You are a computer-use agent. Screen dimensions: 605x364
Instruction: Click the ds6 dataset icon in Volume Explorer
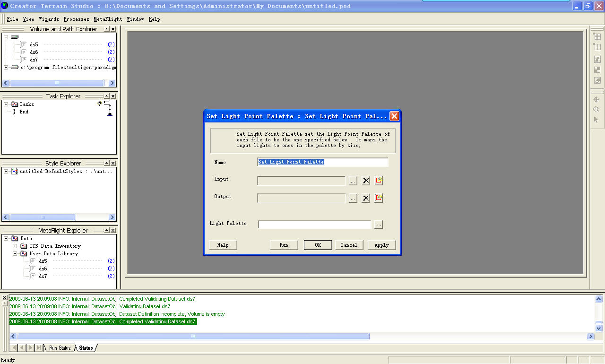tap(24, 52)
